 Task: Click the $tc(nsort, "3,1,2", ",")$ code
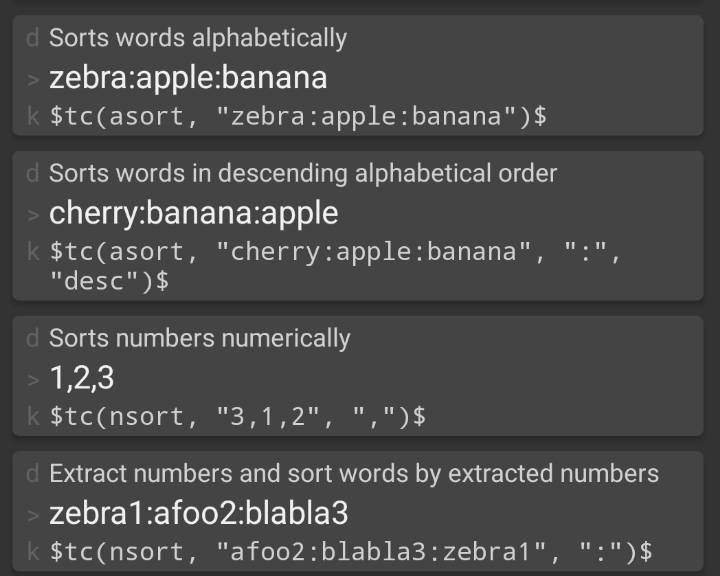tap(238, 416)
